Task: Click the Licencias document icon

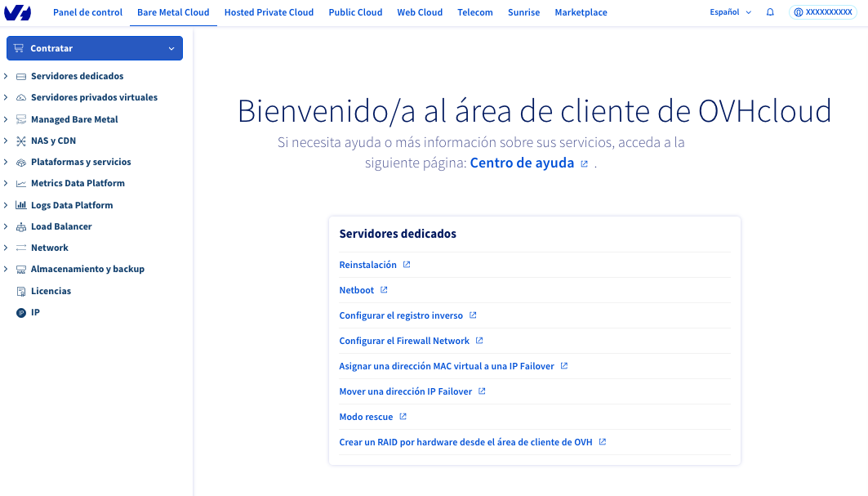Action: pos(20,290)
